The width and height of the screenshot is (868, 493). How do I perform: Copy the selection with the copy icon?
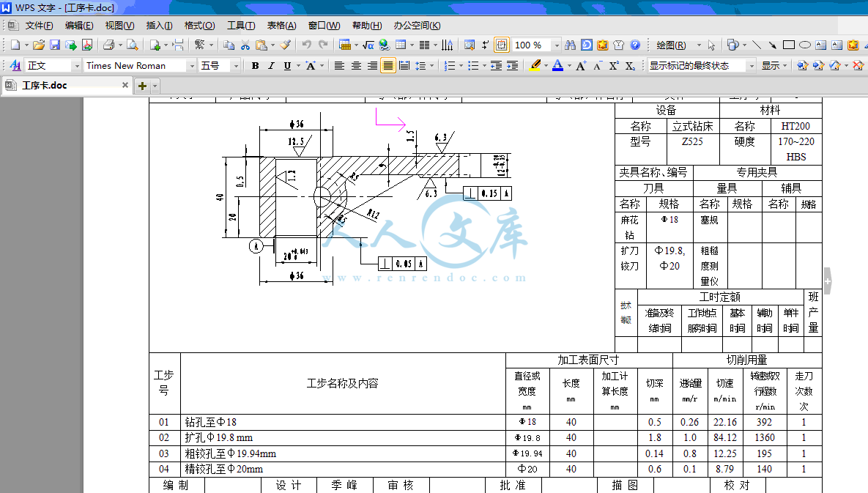coord(229,45)
